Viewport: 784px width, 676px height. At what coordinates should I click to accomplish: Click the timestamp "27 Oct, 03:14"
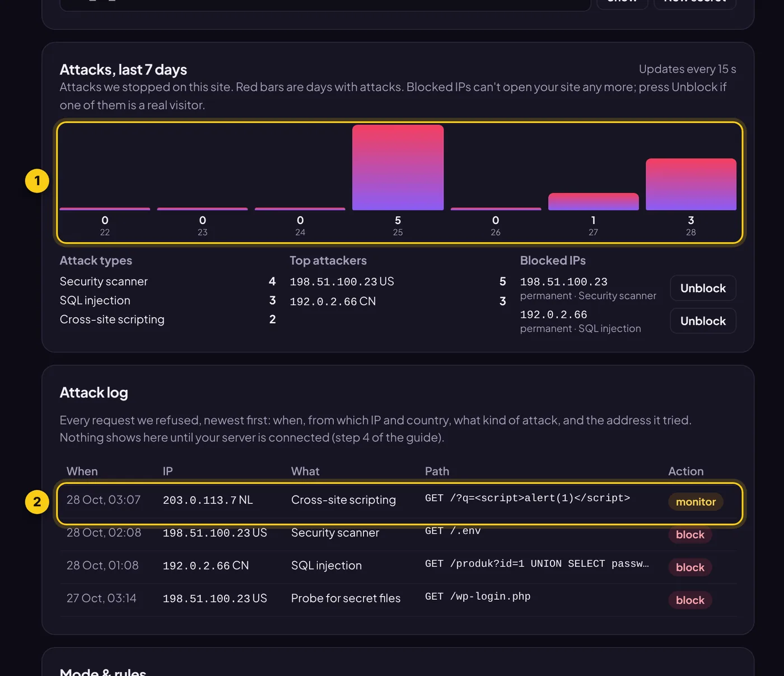(101, 598)
